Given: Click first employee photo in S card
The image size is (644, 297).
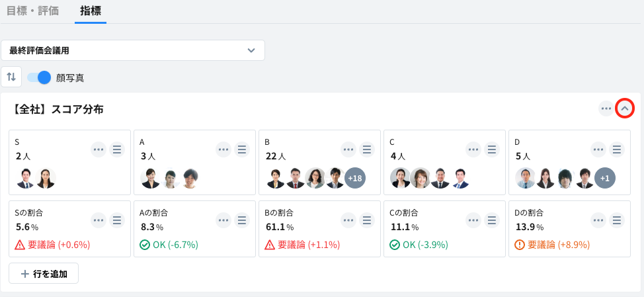Looking at the screenshot, I should pos(26,178).
